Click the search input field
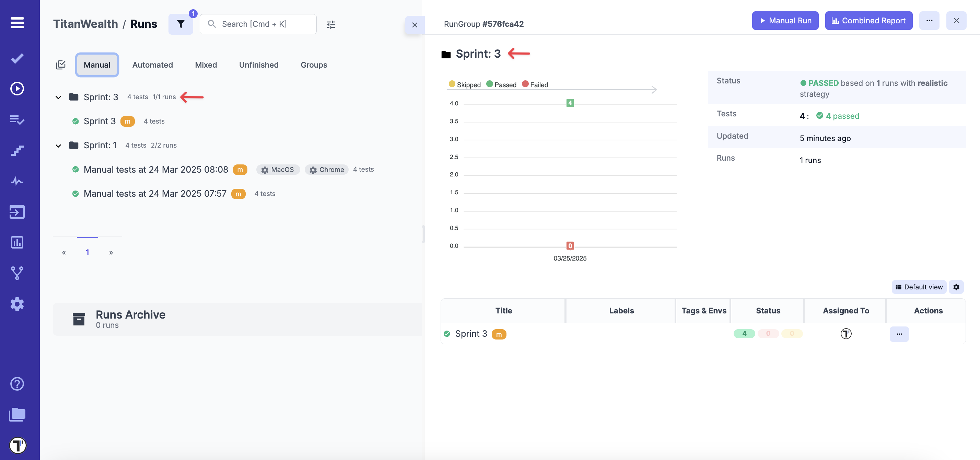The image size is (980, 460). coord(262,24)
